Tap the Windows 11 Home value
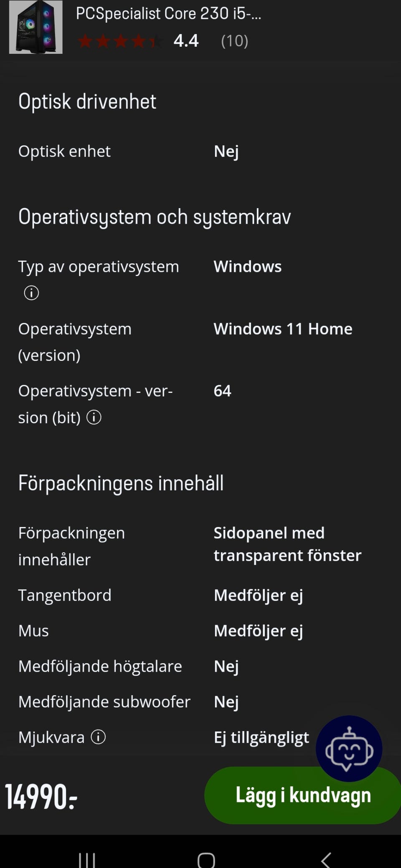 283,329
